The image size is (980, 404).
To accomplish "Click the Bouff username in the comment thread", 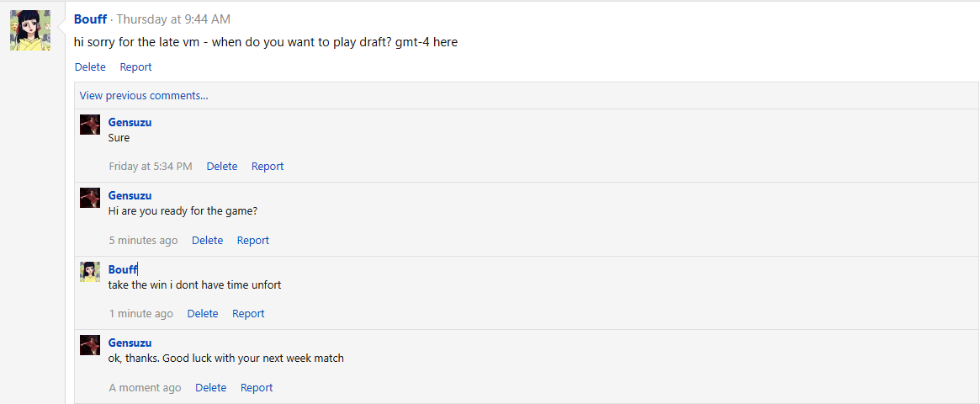I will click(123, 269).
